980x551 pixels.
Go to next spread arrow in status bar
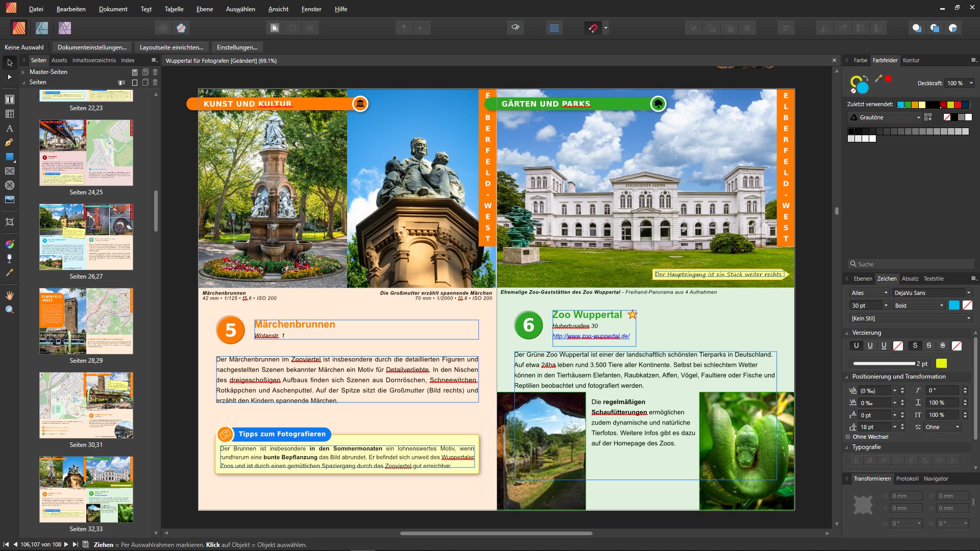66,544
